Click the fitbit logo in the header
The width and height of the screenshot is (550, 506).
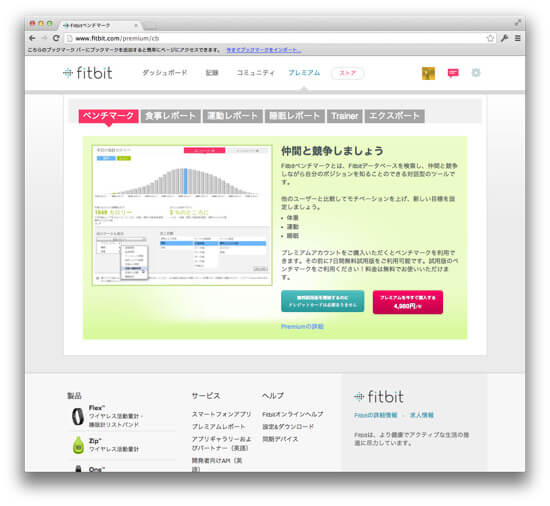pyautogui.click(x=88, y=73)
